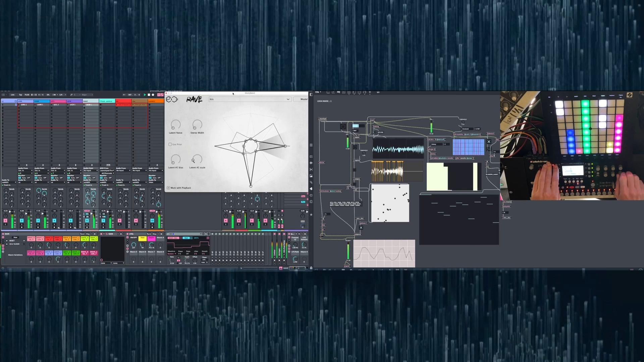644x362 pixels.
Task: Toggle the X toggle next to p playback
Action: click(x=361, y=228)
